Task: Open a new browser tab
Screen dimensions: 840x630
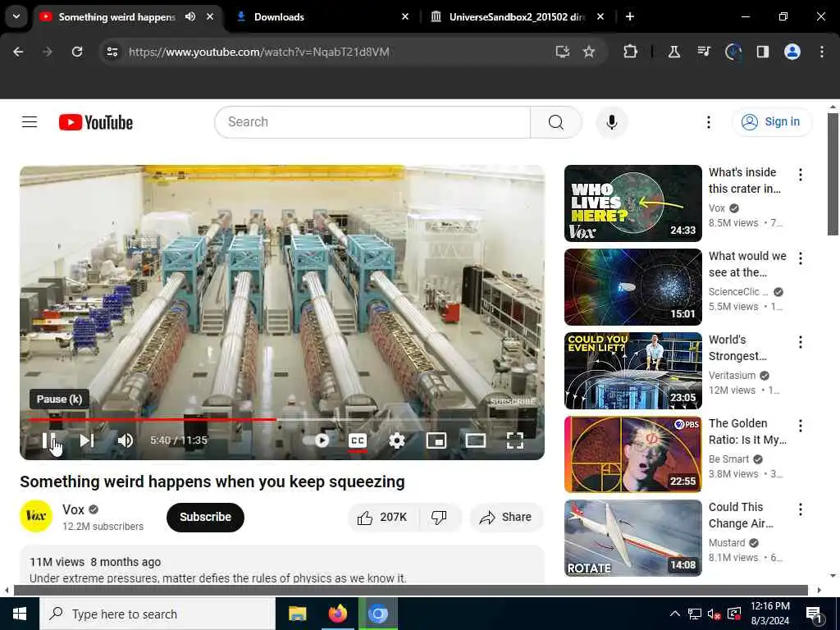Action: click(x=630, y=16)
